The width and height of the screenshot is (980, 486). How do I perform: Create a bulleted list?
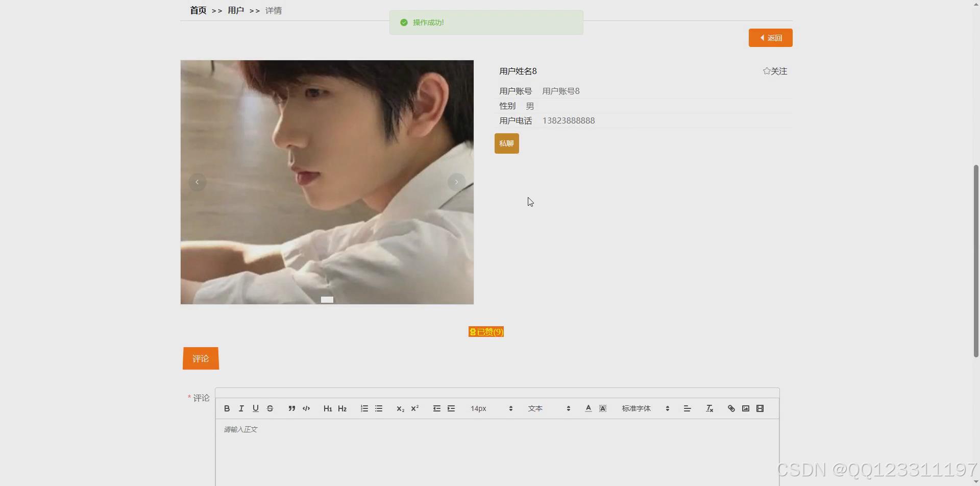click(379, 408)
